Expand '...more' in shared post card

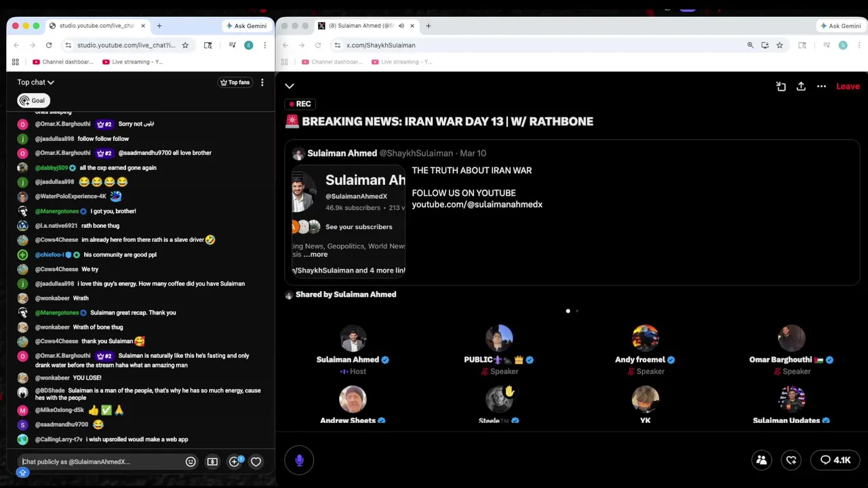tap(315, 254)
